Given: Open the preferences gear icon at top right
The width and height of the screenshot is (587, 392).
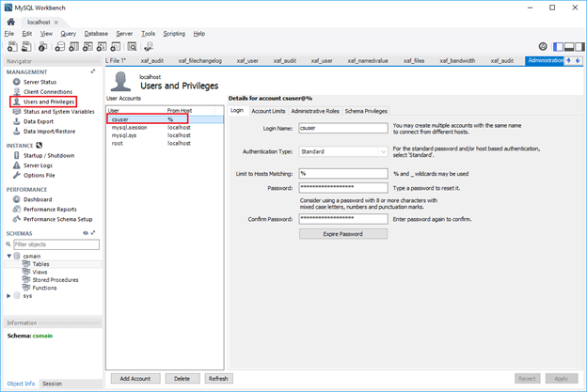Looking at the screenshot, I should pyautogui.click(x=543, y=46).
